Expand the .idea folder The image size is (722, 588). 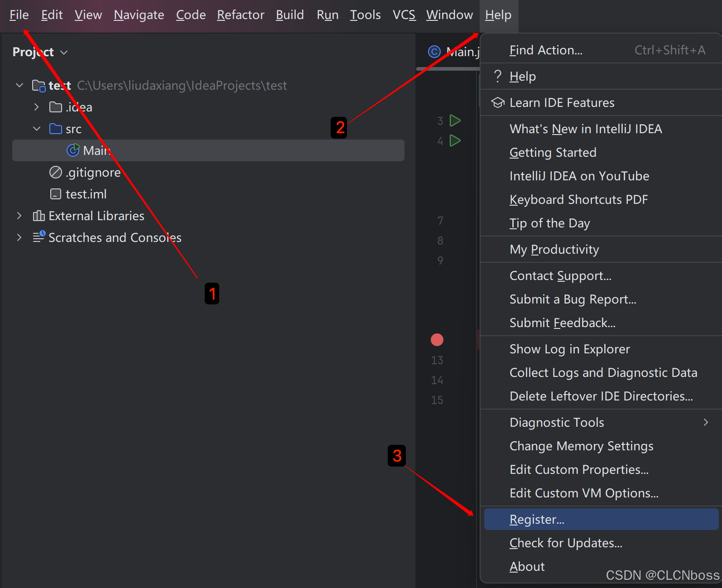(37, 107)
